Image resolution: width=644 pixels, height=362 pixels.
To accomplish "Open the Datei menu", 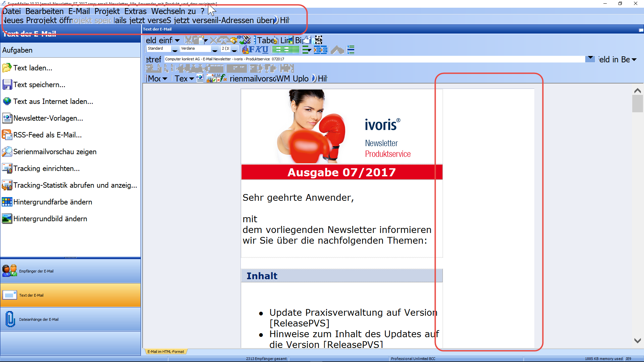I will tap(12, 11).
